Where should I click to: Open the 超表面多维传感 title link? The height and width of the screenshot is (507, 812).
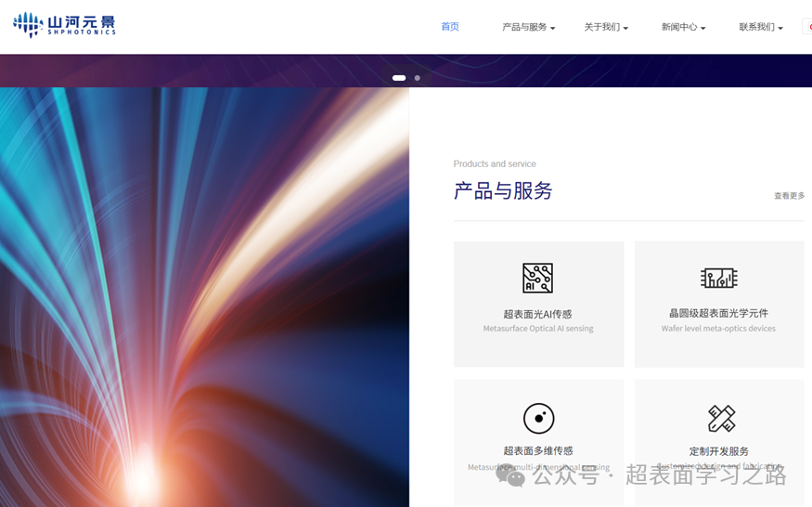click(538, 450)
